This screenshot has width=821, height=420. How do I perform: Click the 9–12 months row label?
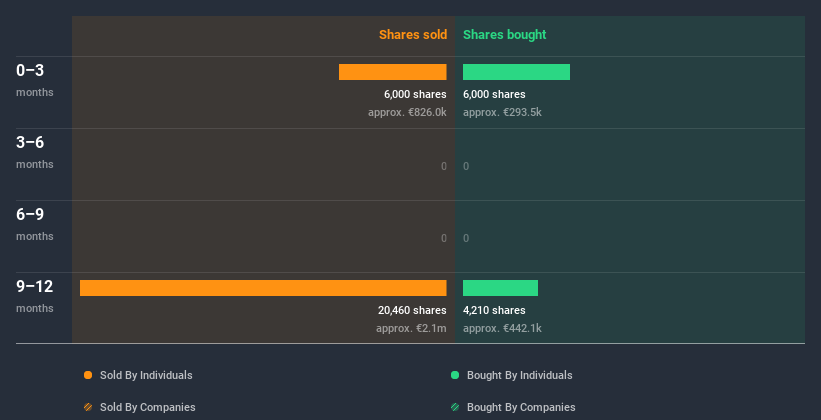35,296
